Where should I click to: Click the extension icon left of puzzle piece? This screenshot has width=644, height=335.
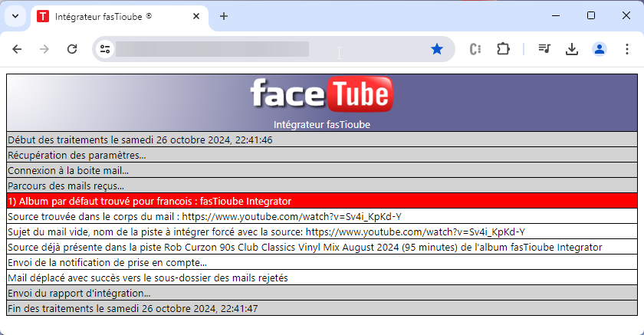click(475, 49)
